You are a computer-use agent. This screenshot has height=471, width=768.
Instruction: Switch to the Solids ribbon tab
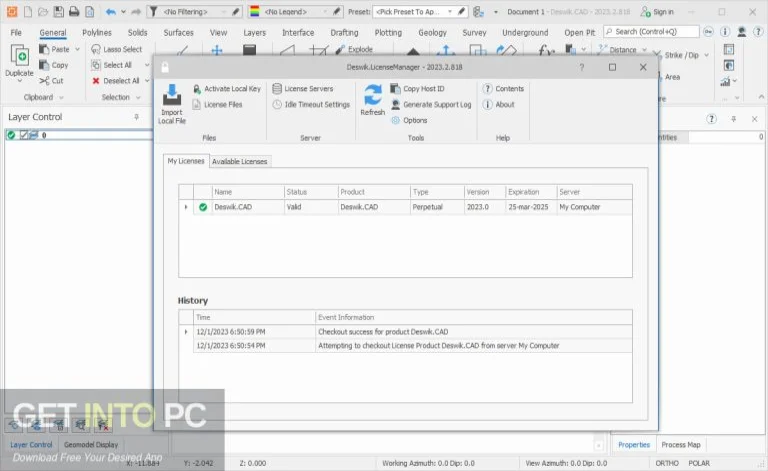coord(138,32)
